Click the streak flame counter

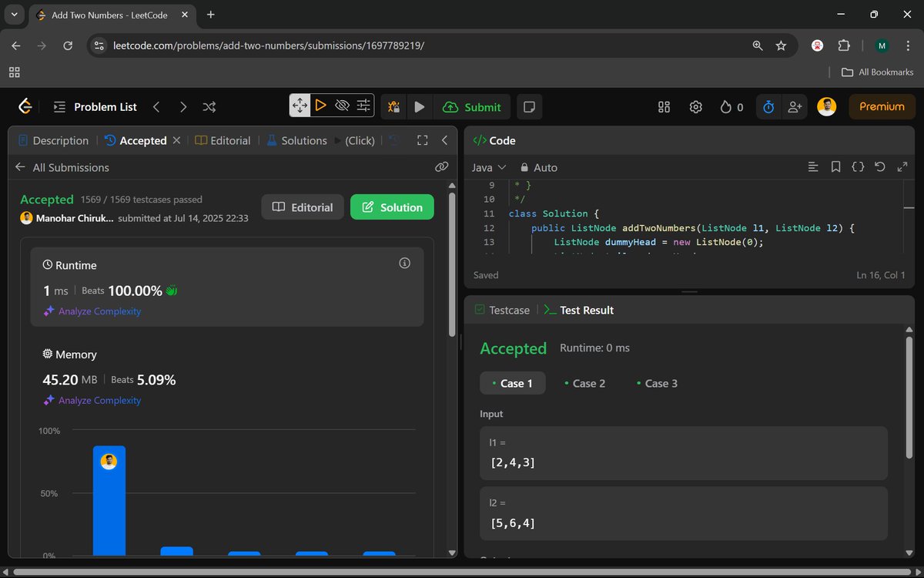pyautogui.click(x=731, y=107)
